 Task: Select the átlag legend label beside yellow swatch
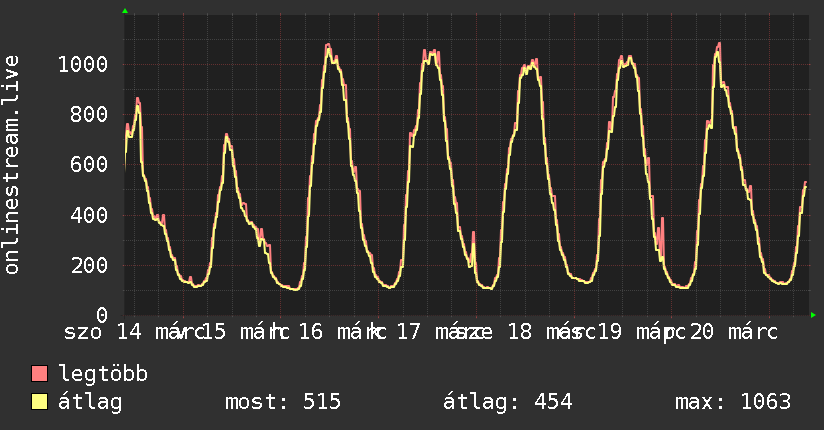(x=90, y=402)
